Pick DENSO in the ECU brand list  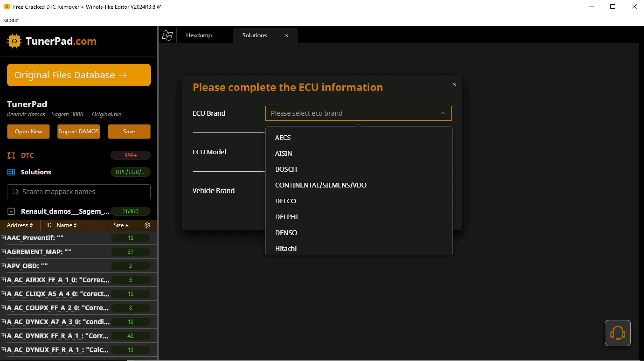(286, 233)
